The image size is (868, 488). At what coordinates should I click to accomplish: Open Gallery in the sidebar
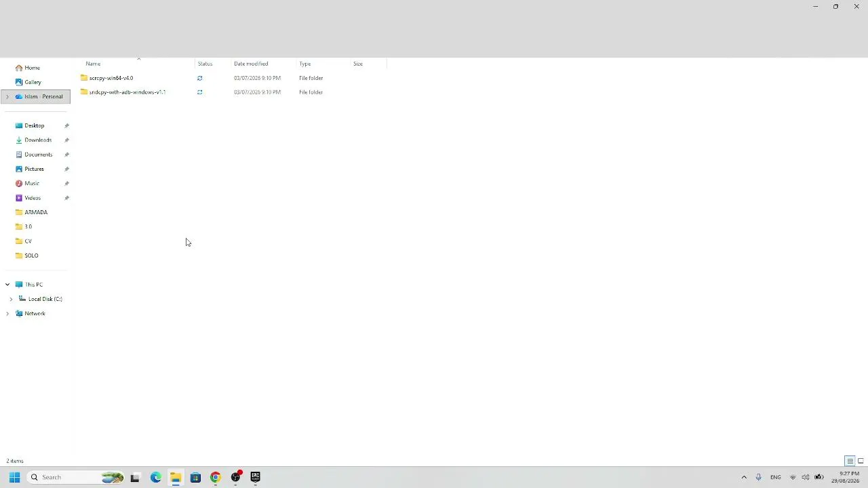(x=33, y=82)
